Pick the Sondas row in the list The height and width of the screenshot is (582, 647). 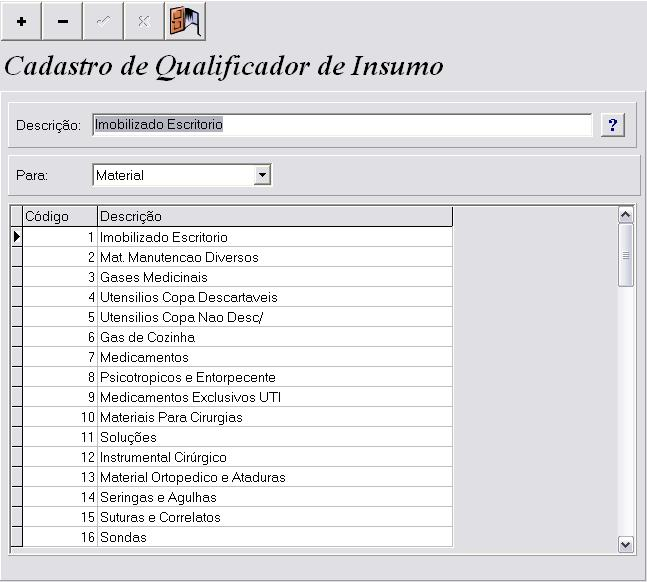point(123,537)
